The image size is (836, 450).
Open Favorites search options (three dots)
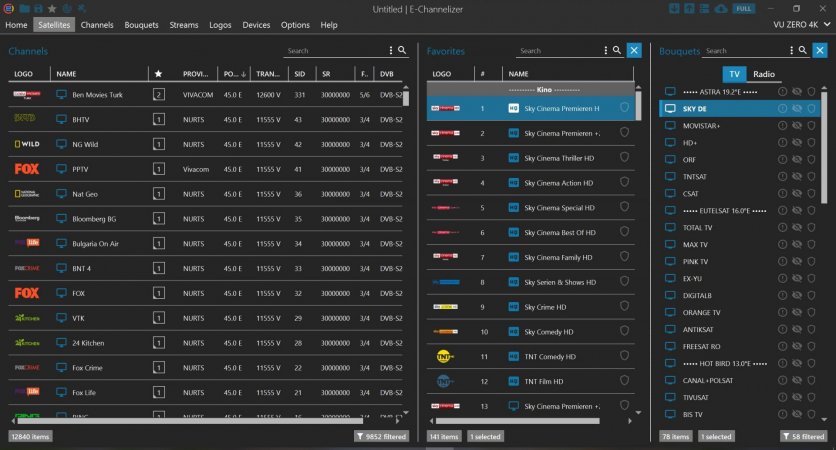pos(606,50)
